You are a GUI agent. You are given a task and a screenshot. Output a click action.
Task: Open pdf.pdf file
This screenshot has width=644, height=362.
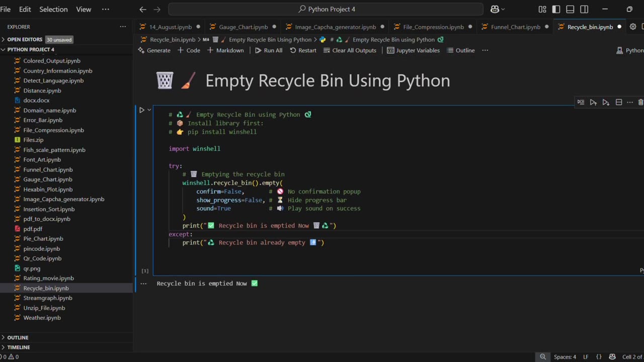click(33, 229)
